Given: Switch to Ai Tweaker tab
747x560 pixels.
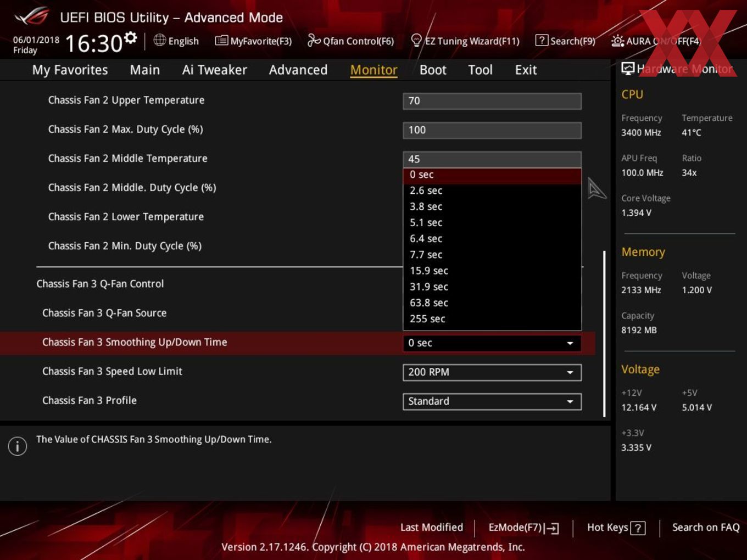Looking at the screenshot, I should click(214, 70).
